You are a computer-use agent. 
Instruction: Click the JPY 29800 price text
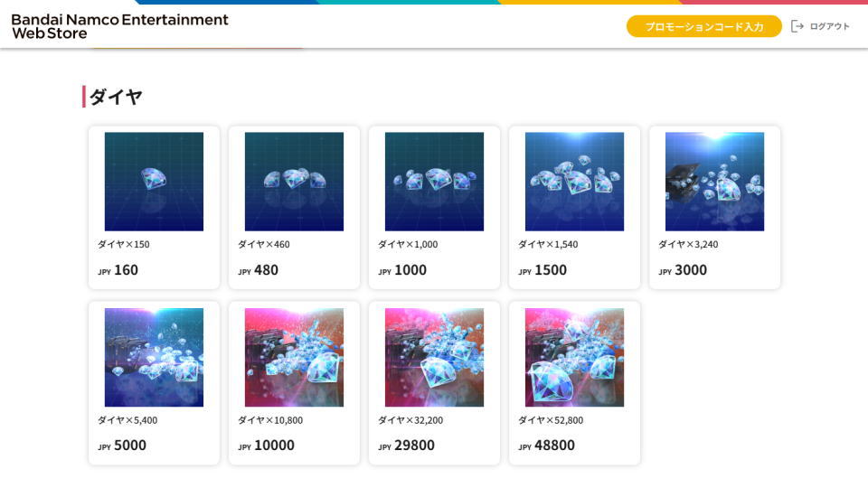406,446
